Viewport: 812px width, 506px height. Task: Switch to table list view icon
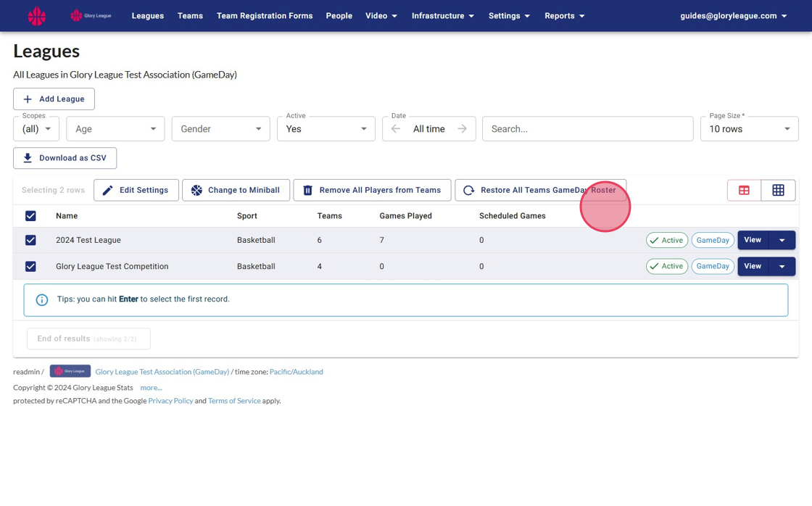[744, 190]
